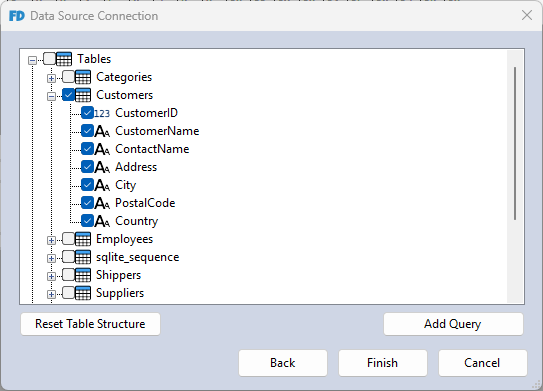Check the Tables root checkbox
Viewport: 543px width, 391px height.
49,59
